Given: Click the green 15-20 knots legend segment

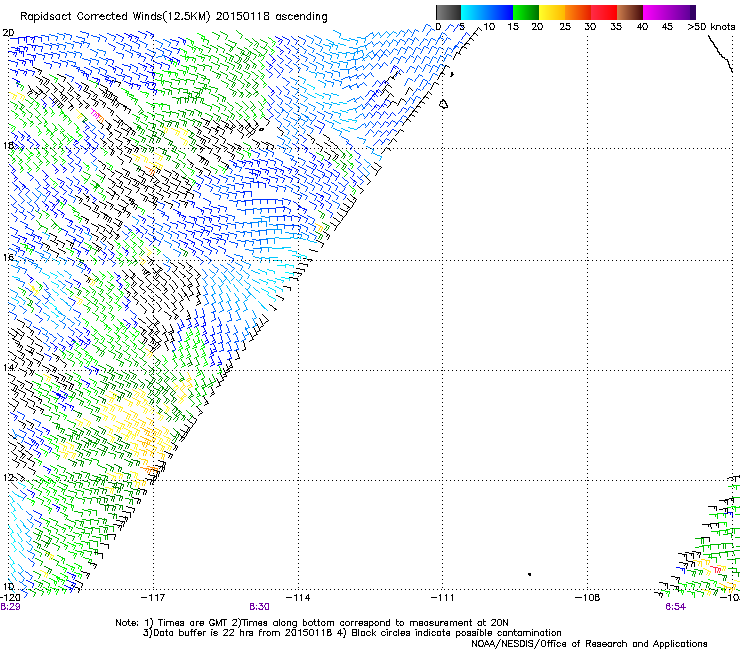Looking at the screenshot, I should pyautogui.click(x=526, y=12).
